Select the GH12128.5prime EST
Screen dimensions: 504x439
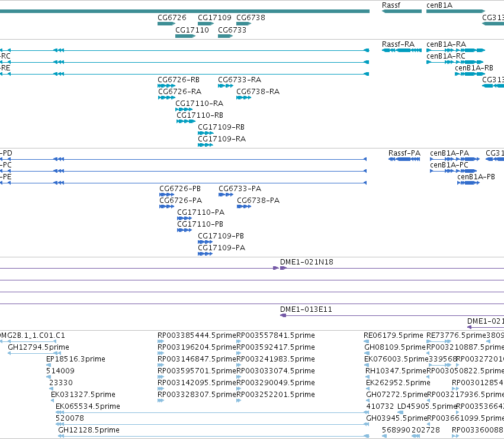point(214,436)
